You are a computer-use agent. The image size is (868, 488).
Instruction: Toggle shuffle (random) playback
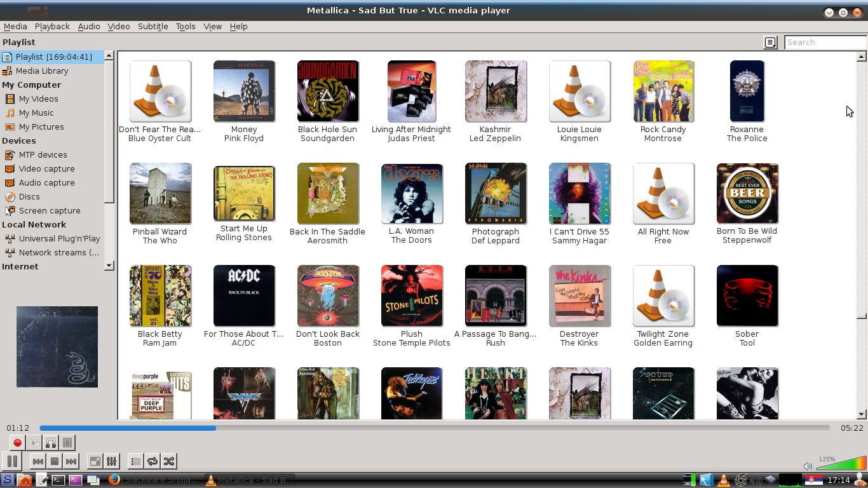169,461
